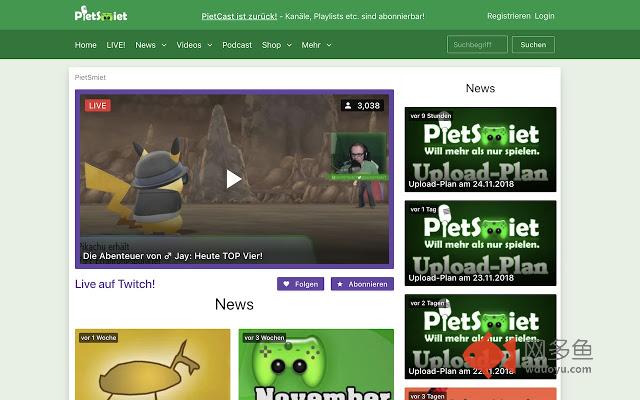Click the Suchen search button
The width and height of the screenshot is (640, 400).
533,44
